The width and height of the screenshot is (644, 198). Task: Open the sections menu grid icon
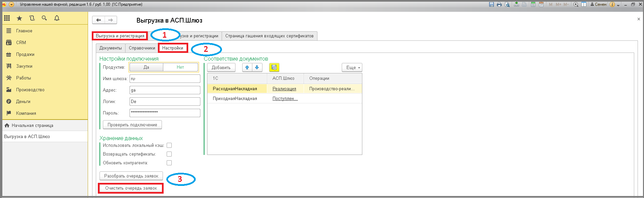[7, 18]
